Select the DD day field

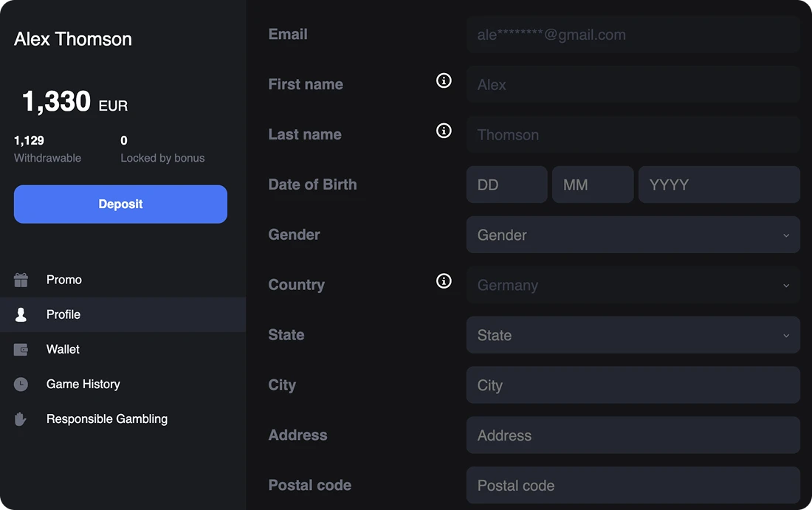click(506, 185)
